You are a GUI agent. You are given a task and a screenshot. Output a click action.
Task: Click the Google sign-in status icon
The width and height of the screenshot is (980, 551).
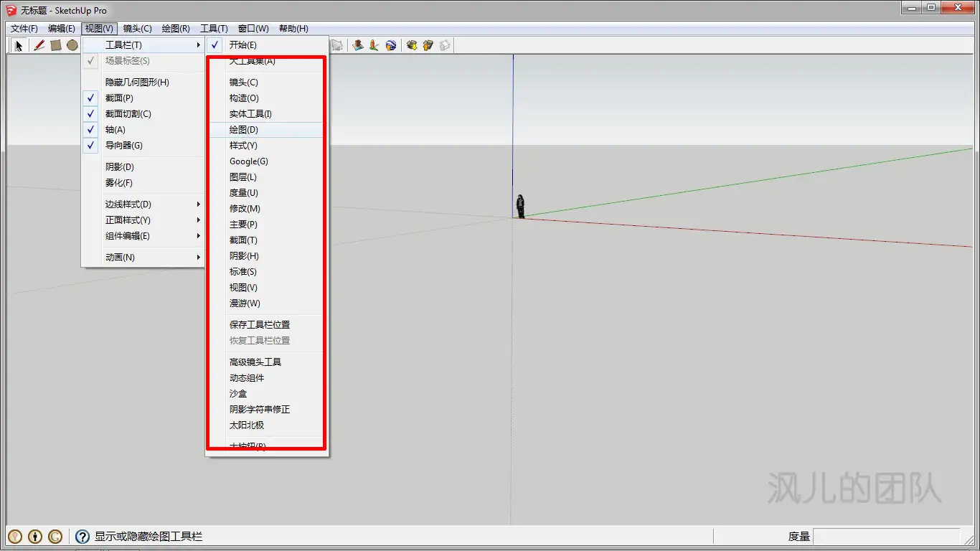(55, 536)
